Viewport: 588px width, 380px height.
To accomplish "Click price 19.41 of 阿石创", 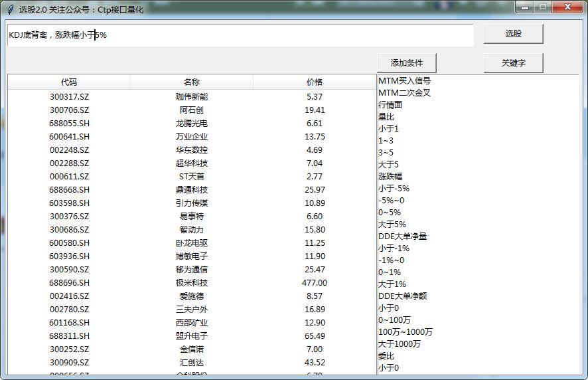I will click(x=315, y=110).
